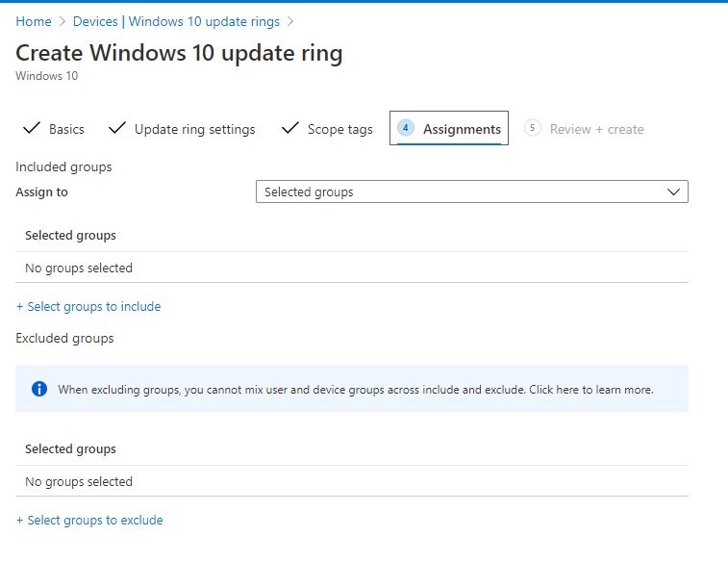The height and width of the screenshot is (562, 728).
Task: Open the Selected groups combo box
Action: (472, 192)
